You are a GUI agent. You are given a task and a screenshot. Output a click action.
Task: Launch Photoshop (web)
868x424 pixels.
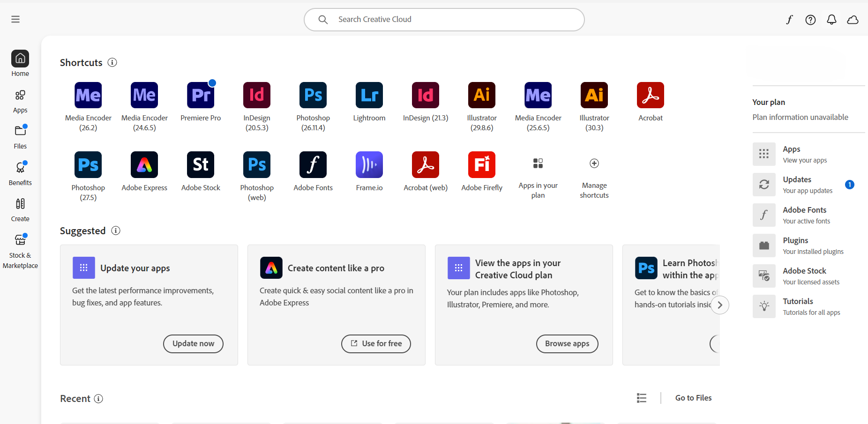coord(257,165)
